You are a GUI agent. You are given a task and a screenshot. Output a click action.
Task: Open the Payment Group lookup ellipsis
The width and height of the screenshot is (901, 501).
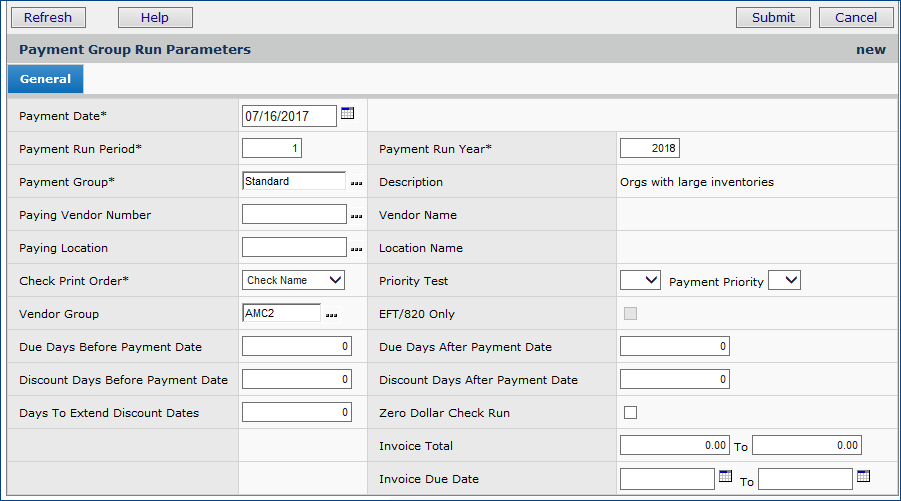(356, 183)
